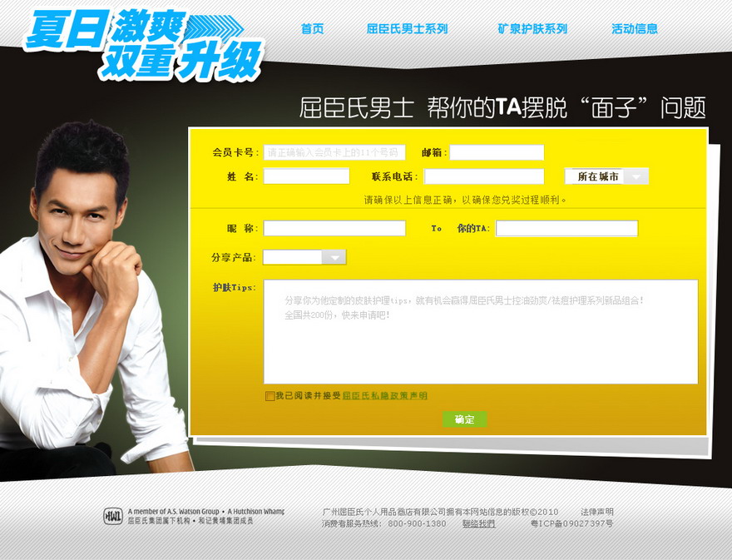Screen dimensions: 732x560
Task: Click the 粤ICP备09027397号 text
Action: pyautogui.click(x=572, y=523)
